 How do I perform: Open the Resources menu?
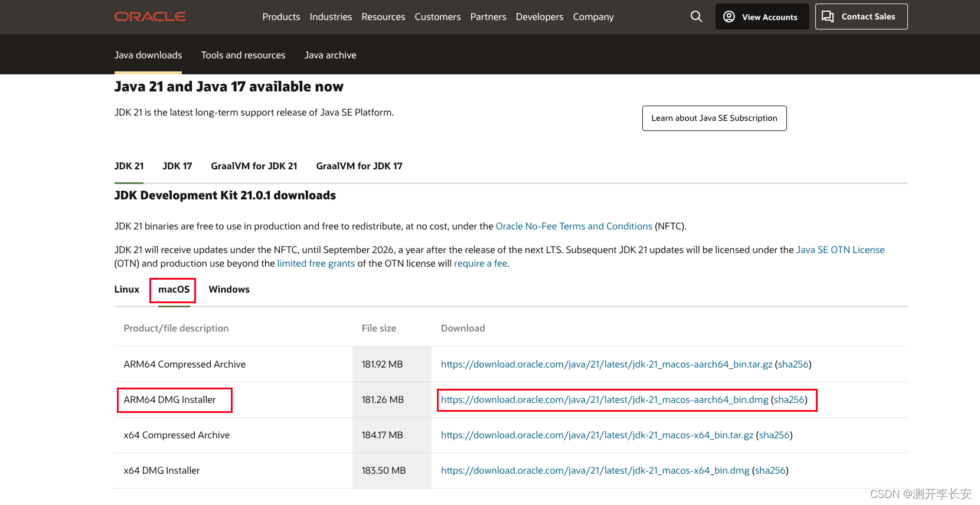[383, 17]
